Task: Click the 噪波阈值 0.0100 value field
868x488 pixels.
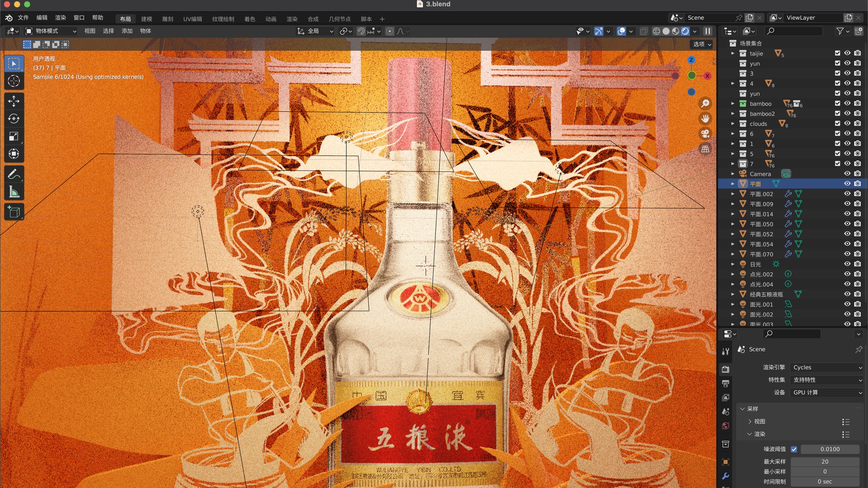Action: click(x=830, y=449)
